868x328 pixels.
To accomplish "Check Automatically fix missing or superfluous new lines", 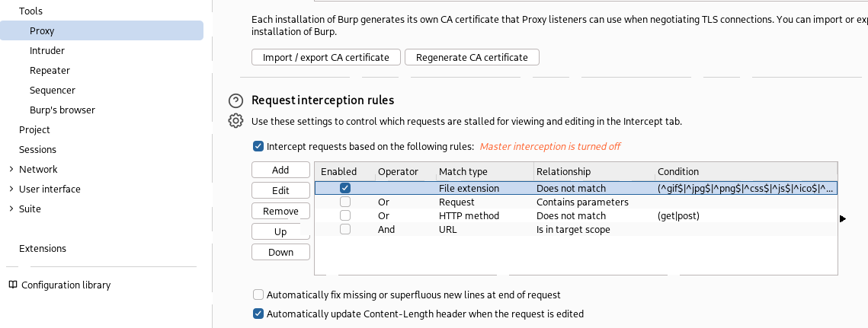I will [x=258, y=295].
